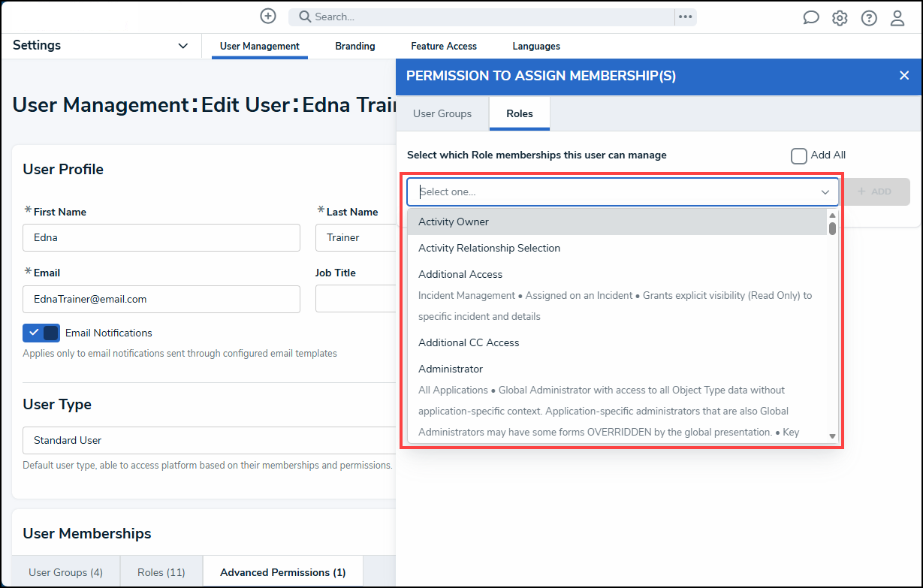
Task: Click the First Name field containing Edna
Action: click(x=161, y=237)
